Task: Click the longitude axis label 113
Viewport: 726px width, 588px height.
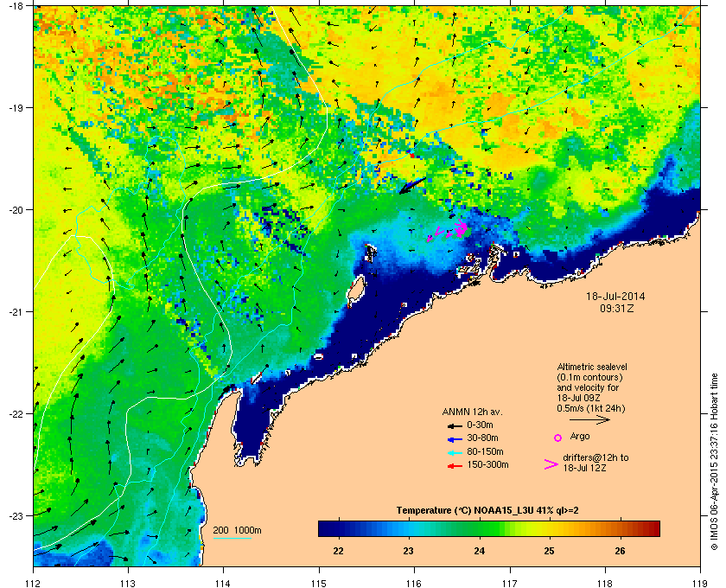Action: point(128,583)
